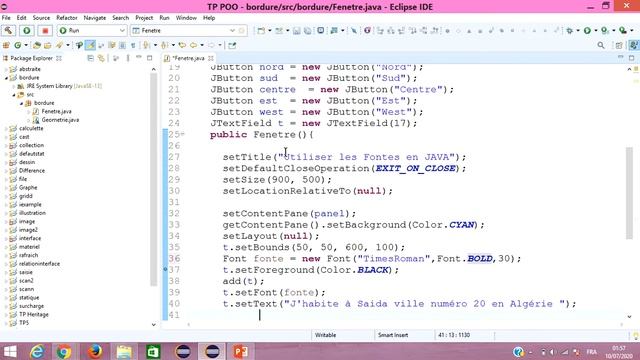Click the Open Perspective icon
This screenshot has height=360, width=640.
click(x=619, y=45)
